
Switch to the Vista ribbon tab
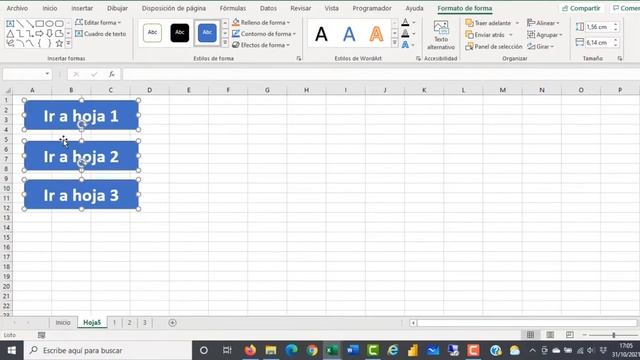pos(331,8)
